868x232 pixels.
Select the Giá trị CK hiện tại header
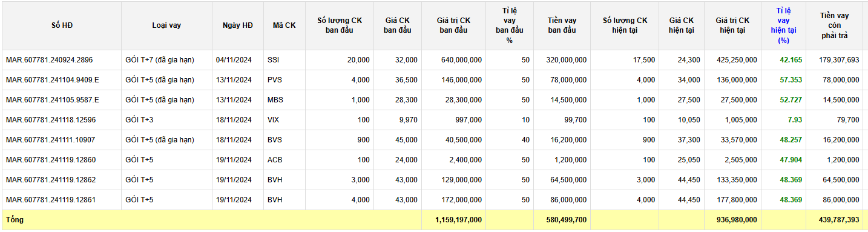[732, 25]
